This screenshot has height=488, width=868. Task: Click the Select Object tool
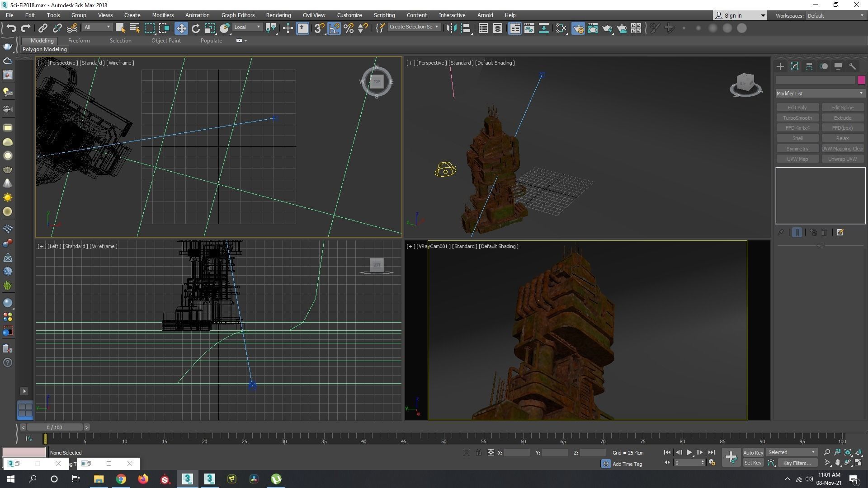(x=120, y=28)
